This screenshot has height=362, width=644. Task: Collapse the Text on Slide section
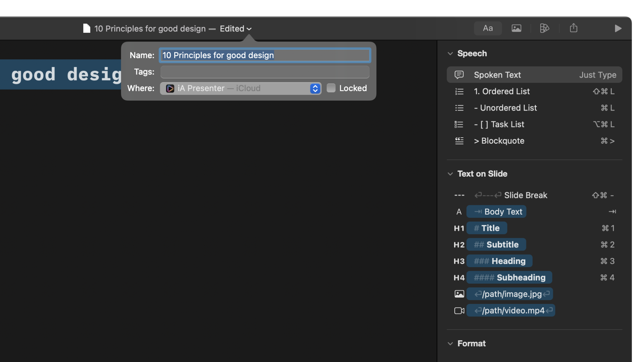coord(450,174)
